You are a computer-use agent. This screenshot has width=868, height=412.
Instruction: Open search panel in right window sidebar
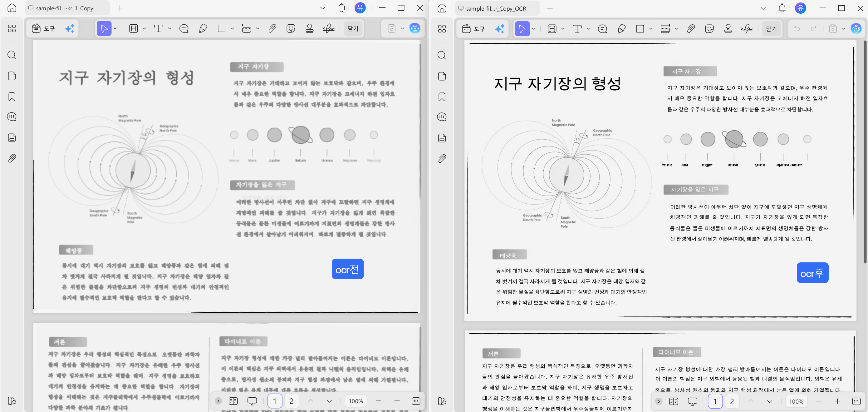(442, 55)
